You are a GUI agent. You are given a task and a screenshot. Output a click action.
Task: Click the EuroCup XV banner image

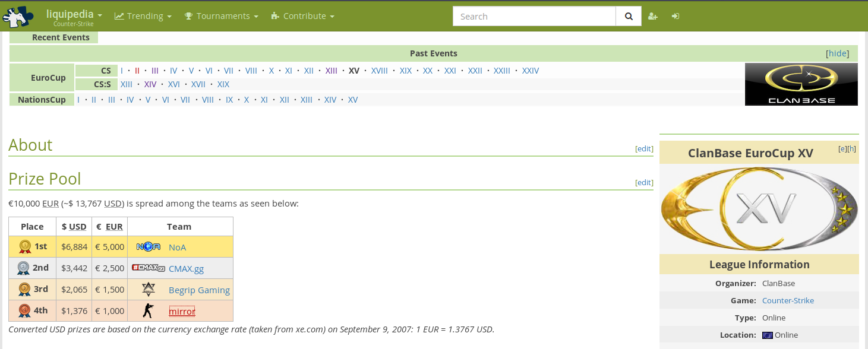(x=759, y=209)
